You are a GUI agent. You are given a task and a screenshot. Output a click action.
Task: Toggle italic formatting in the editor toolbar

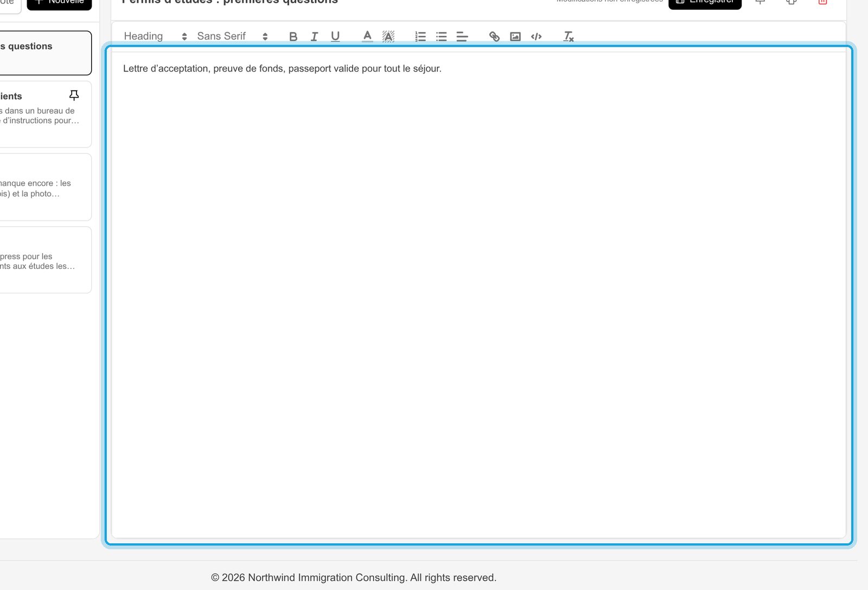314,36
